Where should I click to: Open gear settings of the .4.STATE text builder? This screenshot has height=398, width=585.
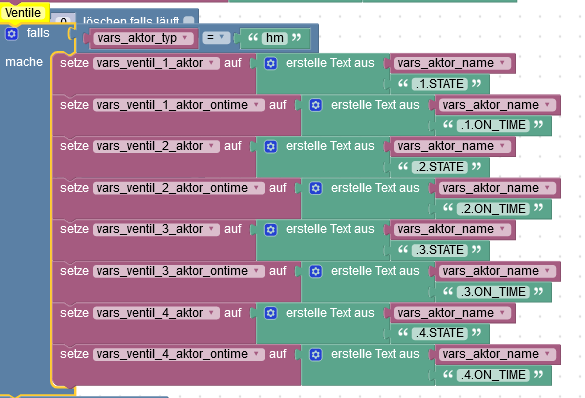click(270, 313)
